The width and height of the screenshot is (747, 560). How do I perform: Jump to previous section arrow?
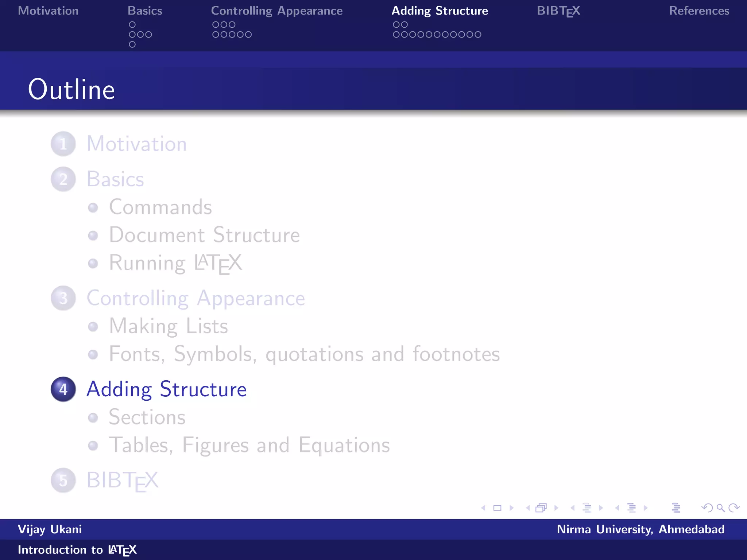(x=617, y=508)
